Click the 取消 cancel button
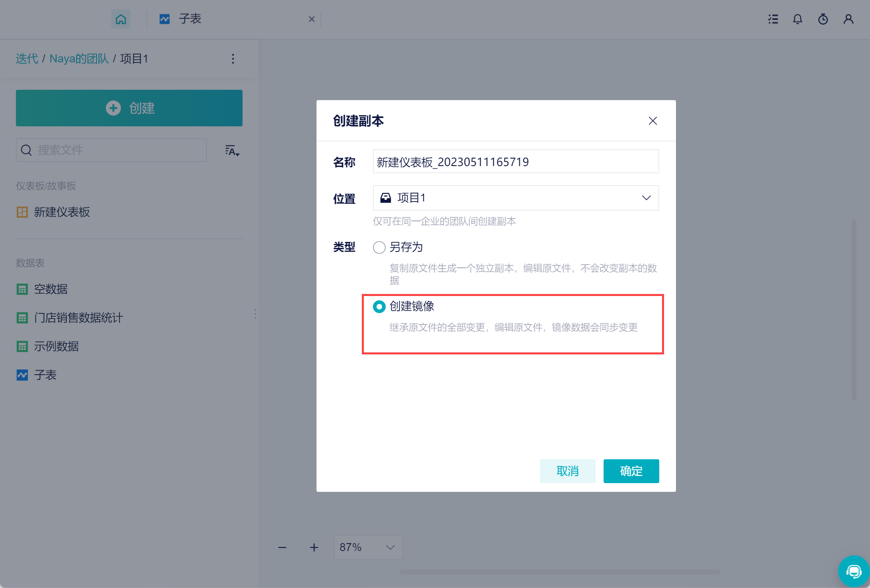The height and width of the screenshot is (588, 870). [x=567, y=471]
